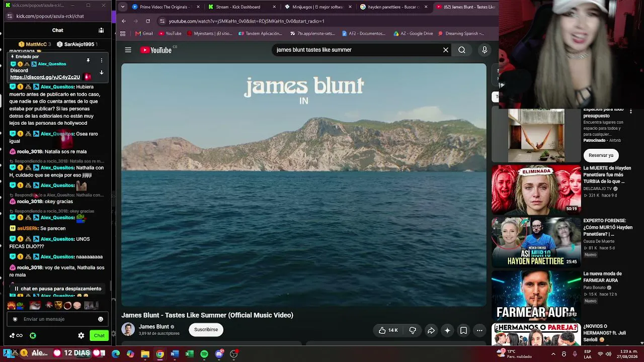Screen dimensions: 644x362
Task: Open Kick chat settings gear
Action: (81, 335)
